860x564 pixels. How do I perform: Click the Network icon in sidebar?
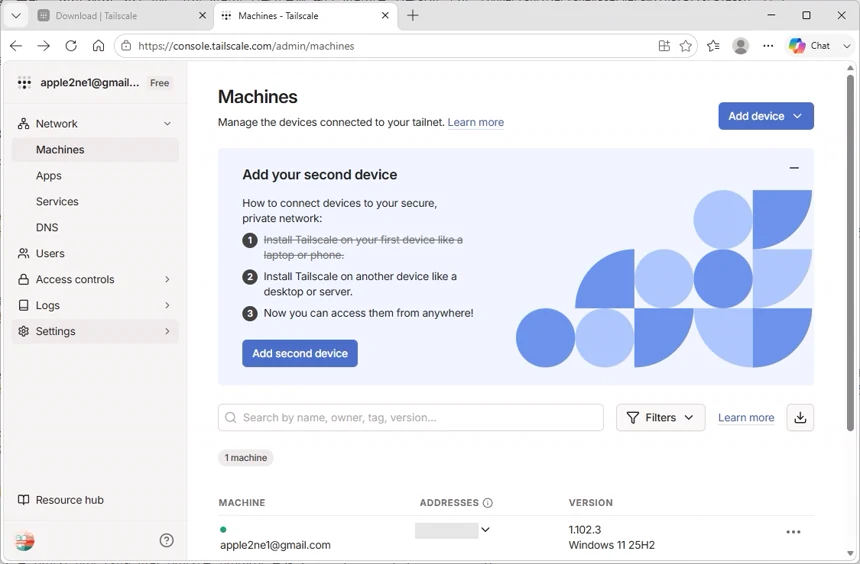coord(24,123)
